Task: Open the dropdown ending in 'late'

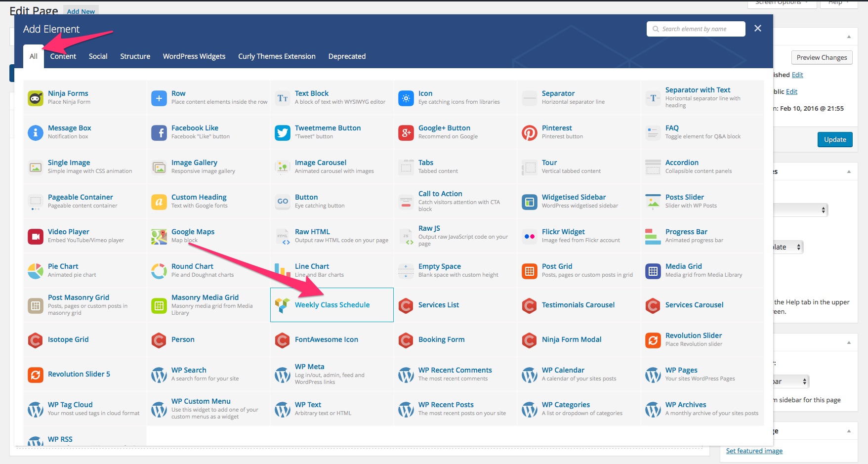Action: (x=788, y=247)
